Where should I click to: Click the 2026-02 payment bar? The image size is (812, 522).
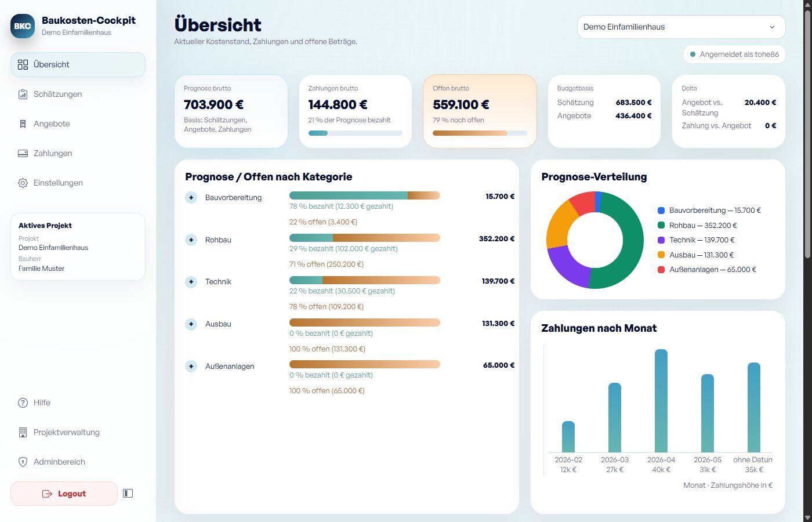tap(568, 437)
